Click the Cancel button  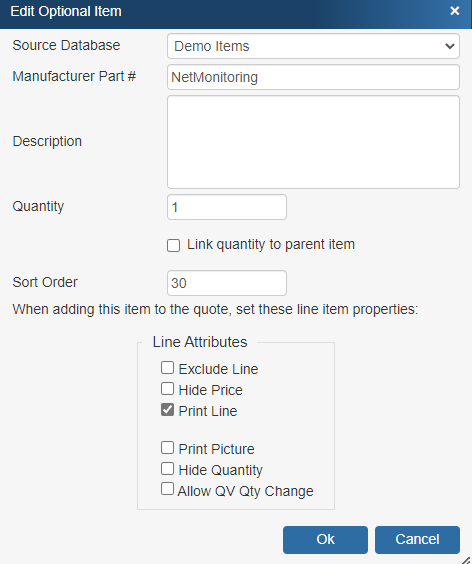[417, 540]
